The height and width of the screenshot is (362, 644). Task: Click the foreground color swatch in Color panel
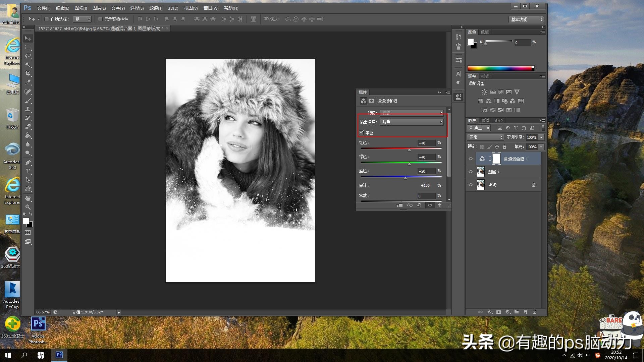(x=471, y=42)
